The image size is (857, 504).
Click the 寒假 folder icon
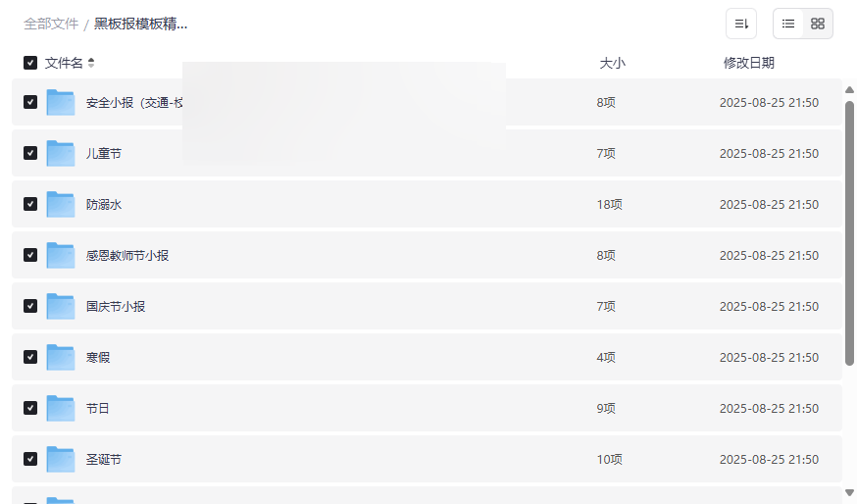click(61, 357)
